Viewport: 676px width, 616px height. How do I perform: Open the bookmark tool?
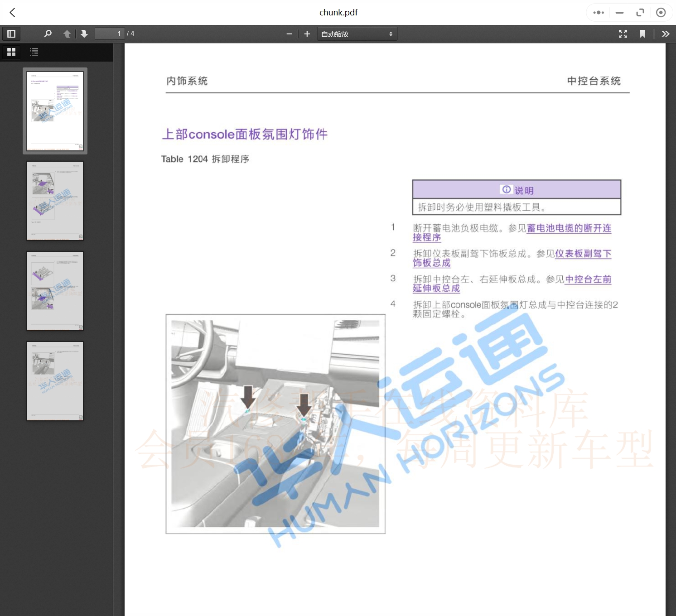coord(643,34)
